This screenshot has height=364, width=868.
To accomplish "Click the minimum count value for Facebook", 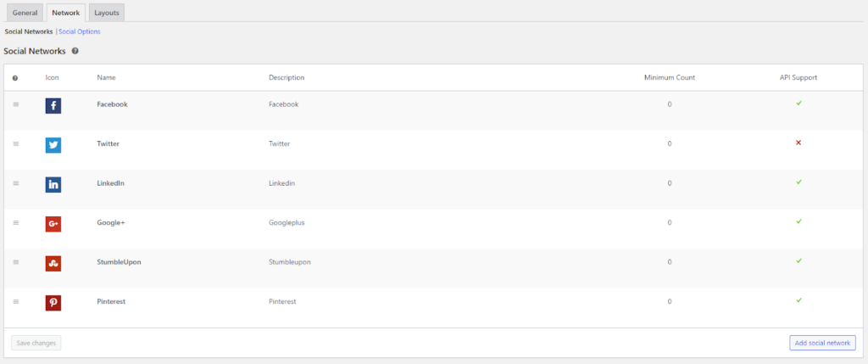I will click(x=670, y=104).
